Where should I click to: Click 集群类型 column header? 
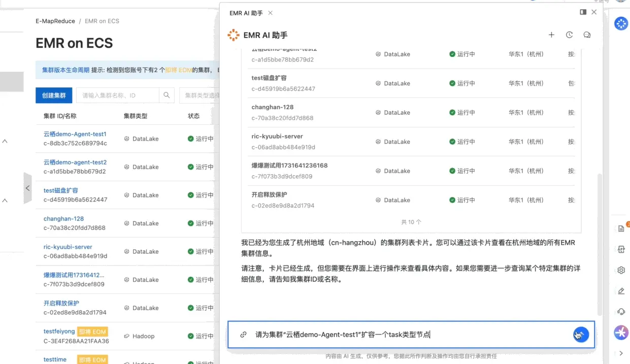(x=136, y=116)
